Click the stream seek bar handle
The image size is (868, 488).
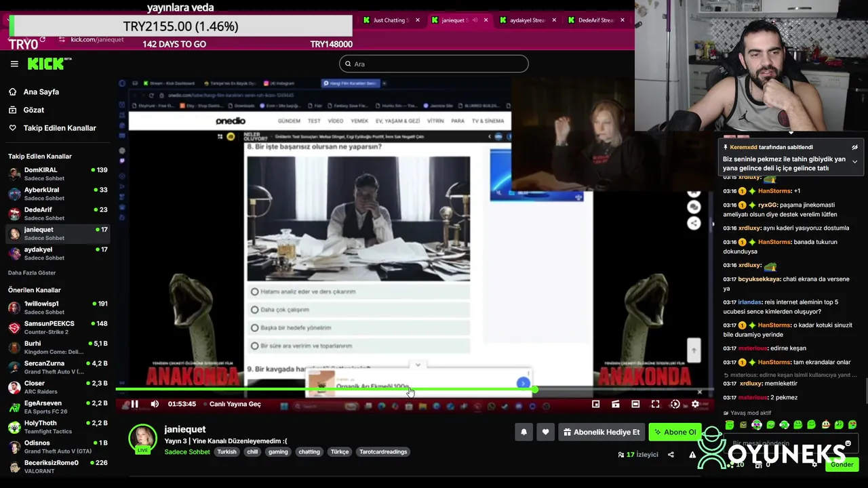[x=535, y=390]
